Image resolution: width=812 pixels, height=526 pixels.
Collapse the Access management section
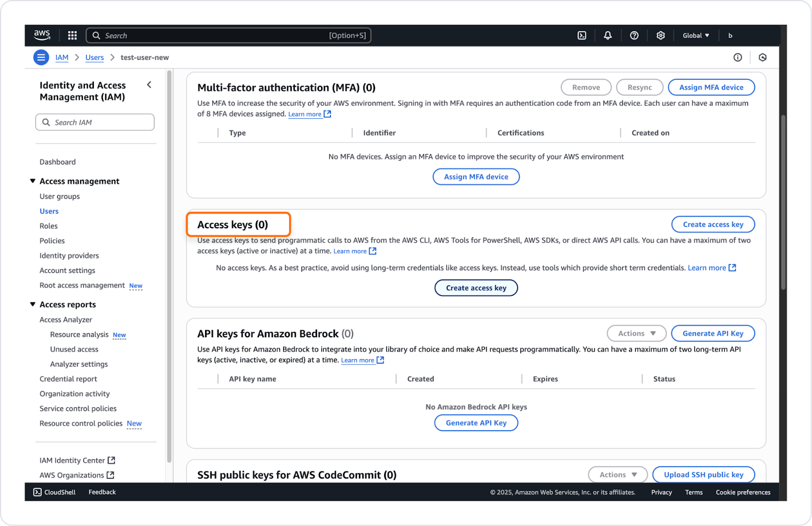(32, 181)
